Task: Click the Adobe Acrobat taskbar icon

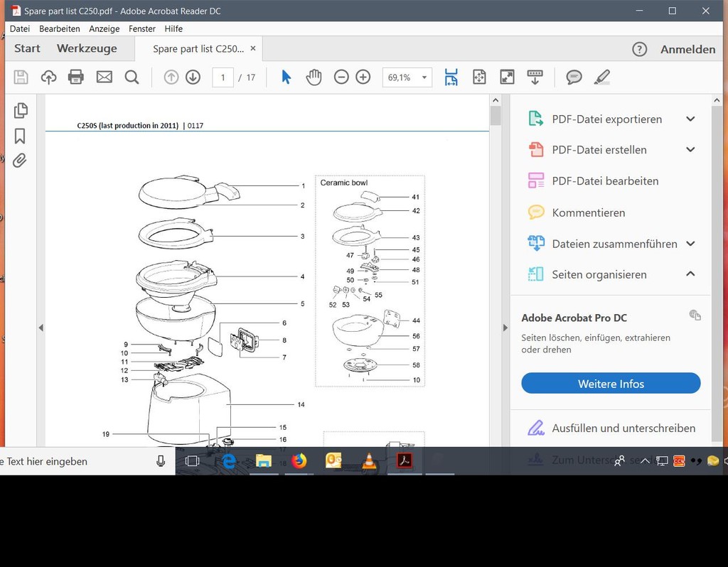Action: pyautogui.click(x=404, y=460)
